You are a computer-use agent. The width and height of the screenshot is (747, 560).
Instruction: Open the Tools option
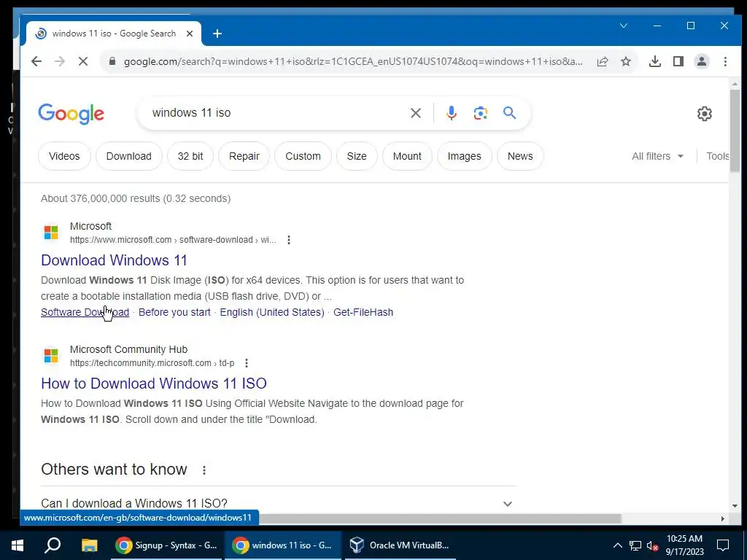pos(718,156)
